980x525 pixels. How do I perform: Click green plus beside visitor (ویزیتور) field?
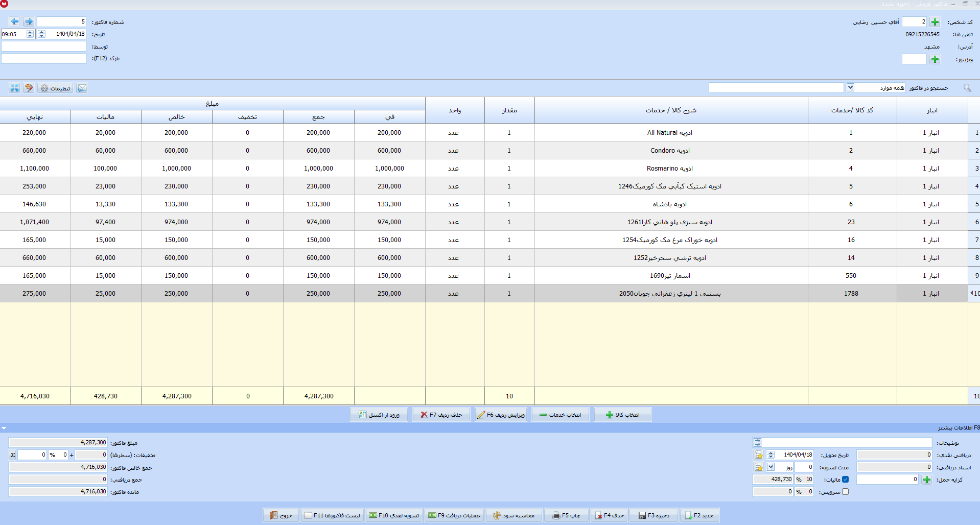[935, 59]
